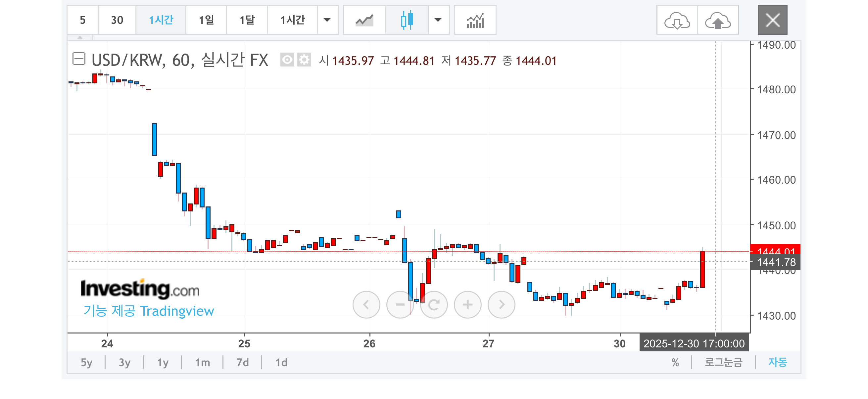Viewport: 868px width, 399px height.
Task: Switch to area line chart style
Action: point(364,20)
